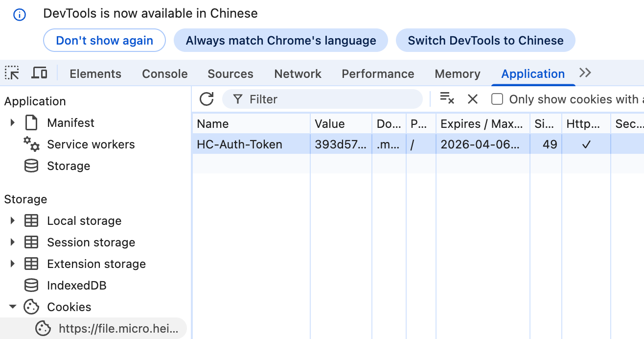
Task: Click the Session storage grid icon
Action: coord(31,242)
